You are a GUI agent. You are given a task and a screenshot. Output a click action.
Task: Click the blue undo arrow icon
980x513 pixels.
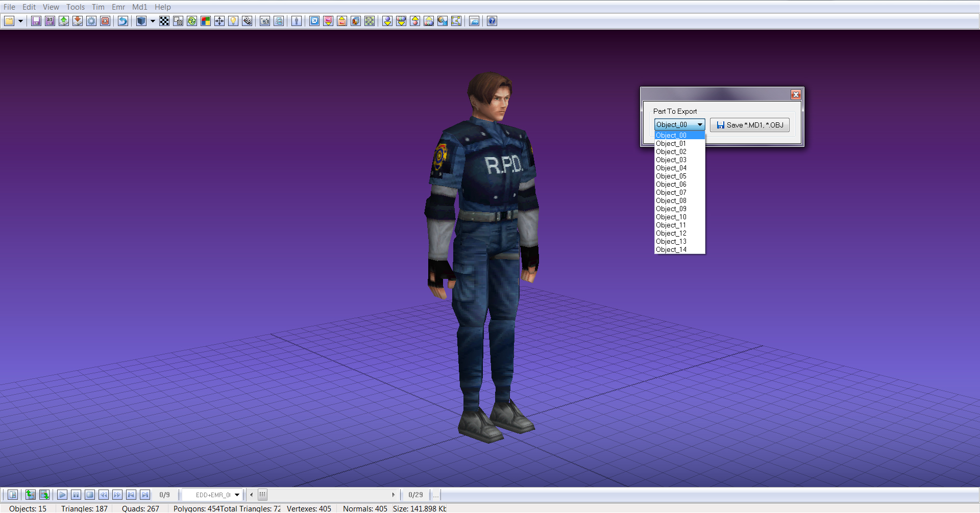pyautogui.click(x=123, y=21)
